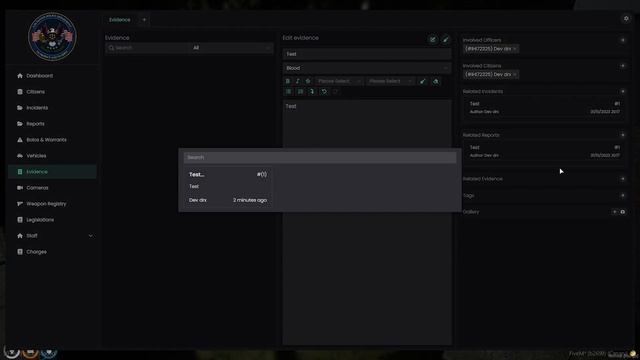
Task: Add a Related Incident with plus icon
Action: pyautogui.click(x=622, y=91)
